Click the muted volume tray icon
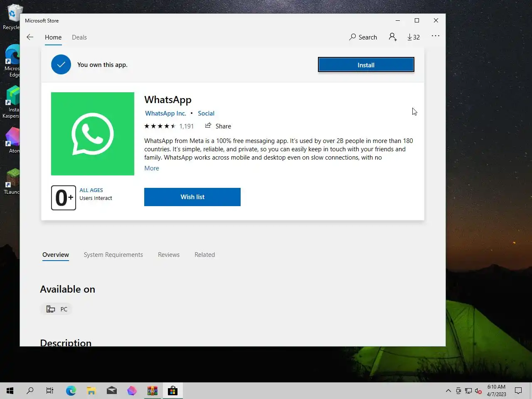The height and width of the screenshot is (399, 532). pos(478,391)
